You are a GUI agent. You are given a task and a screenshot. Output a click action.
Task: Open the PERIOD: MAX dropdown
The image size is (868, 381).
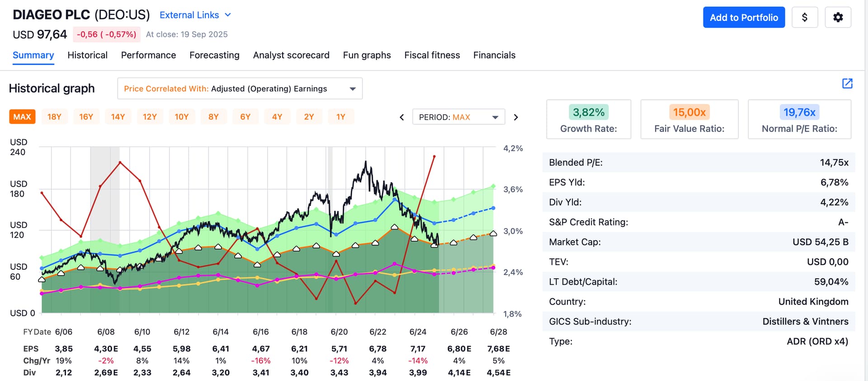458,117
